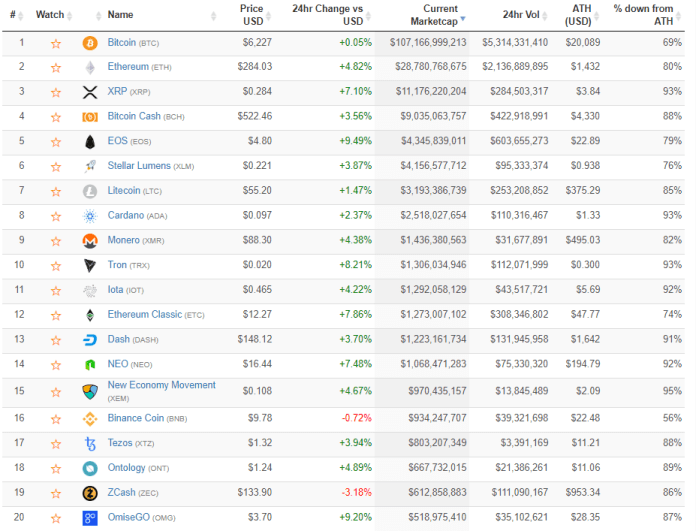The height and width of the screenshot is (531, 696).
Task: Sort table by the # rank column
Action: [16, 15]
